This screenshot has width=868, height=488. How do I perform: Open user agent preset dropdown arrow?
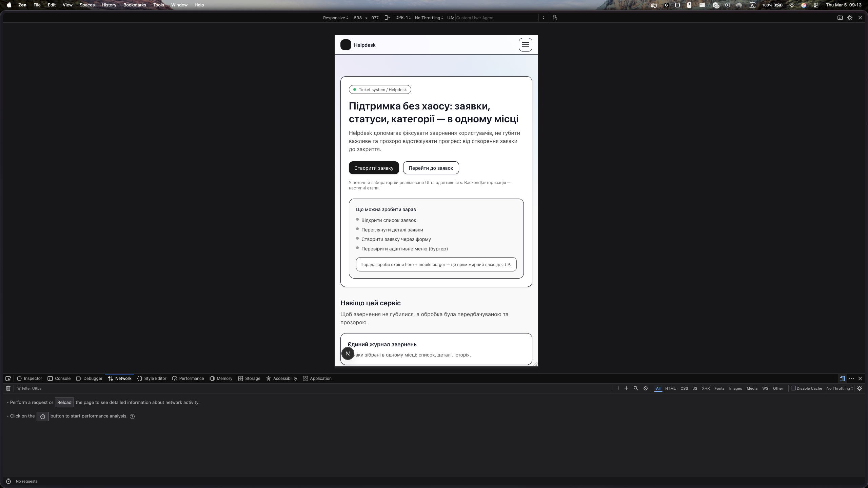[544, 18]
